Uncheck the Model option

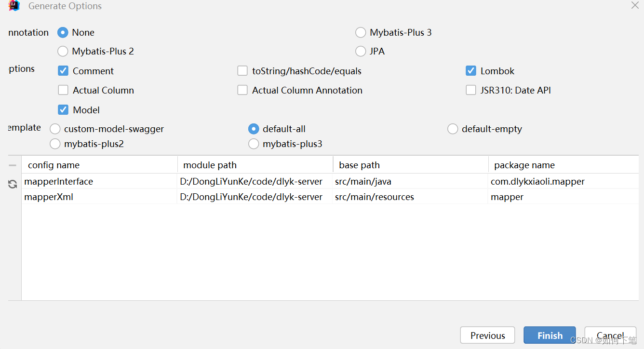coord(63,109)
